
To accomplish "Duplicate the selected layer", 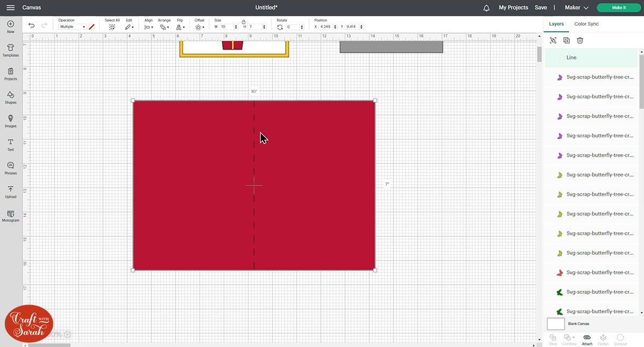I will coord(567,40).
